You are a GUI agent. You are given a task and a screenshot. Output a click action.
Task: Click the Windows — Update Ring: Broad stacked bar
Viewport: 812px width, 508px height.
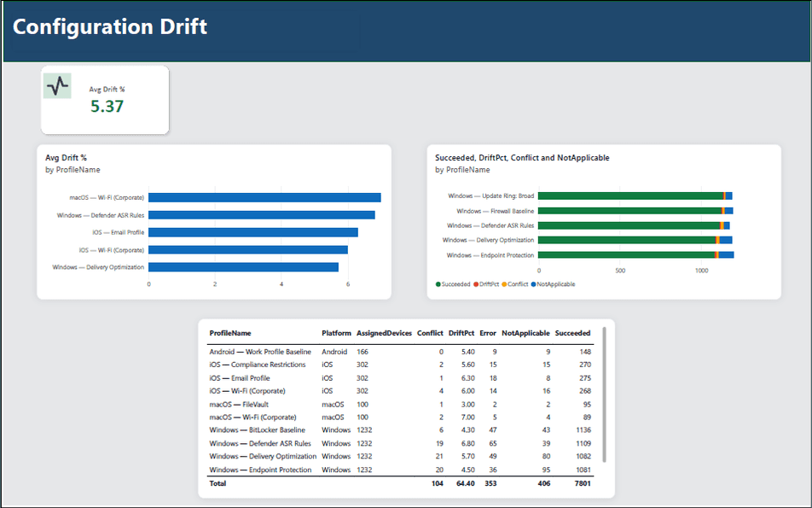tap(635, 196)
